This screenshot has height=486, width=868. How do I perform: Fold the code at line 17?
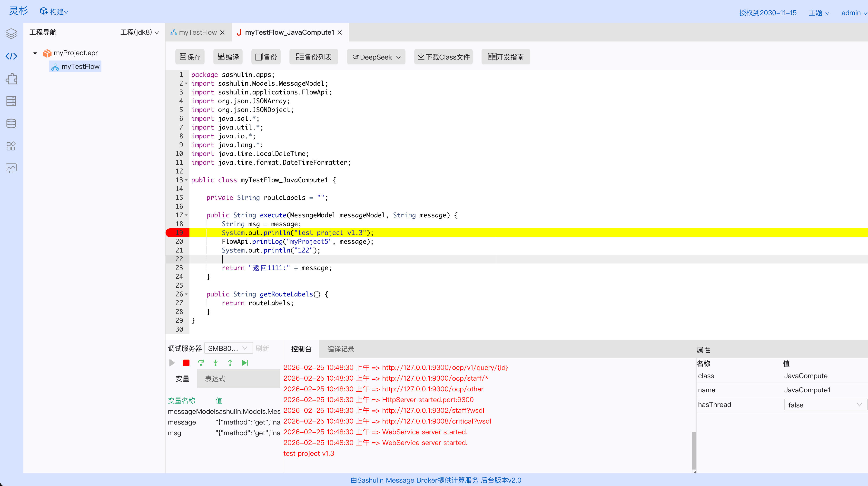[186, 215]
